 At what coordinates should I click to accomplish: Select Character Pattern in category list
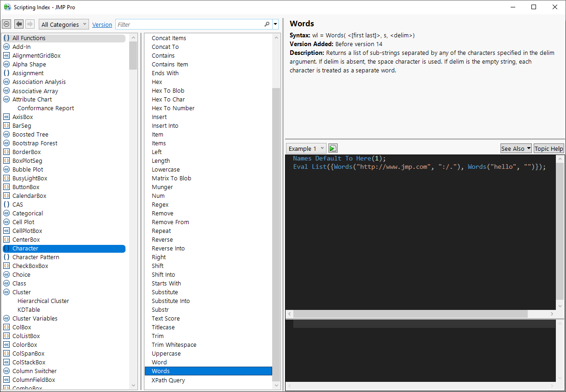(x=36, y=257)
